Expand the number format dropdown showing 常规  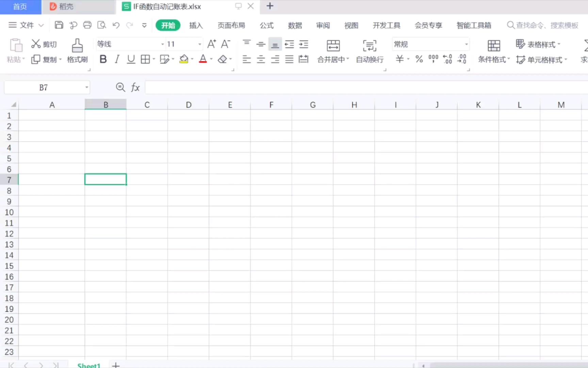(465, 44)
